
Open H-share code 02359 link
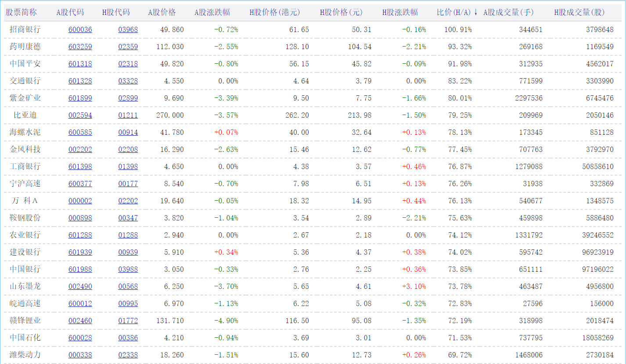[x=128, y=47]
